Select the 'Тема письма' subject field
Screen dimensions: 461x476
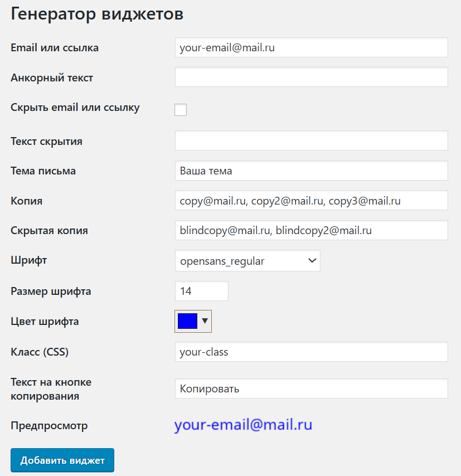tap(311, 171)
